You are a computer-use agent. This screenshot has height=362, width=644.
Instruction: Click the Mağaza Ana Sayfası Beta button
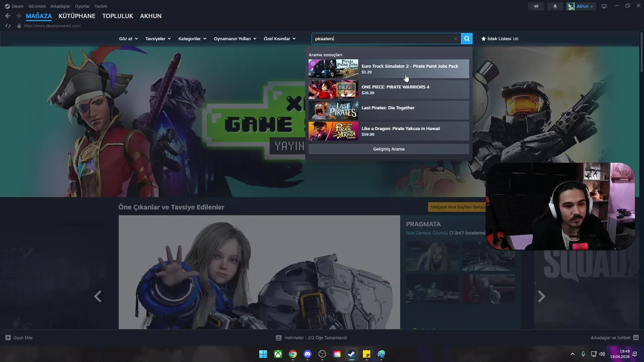coord(457,207)
